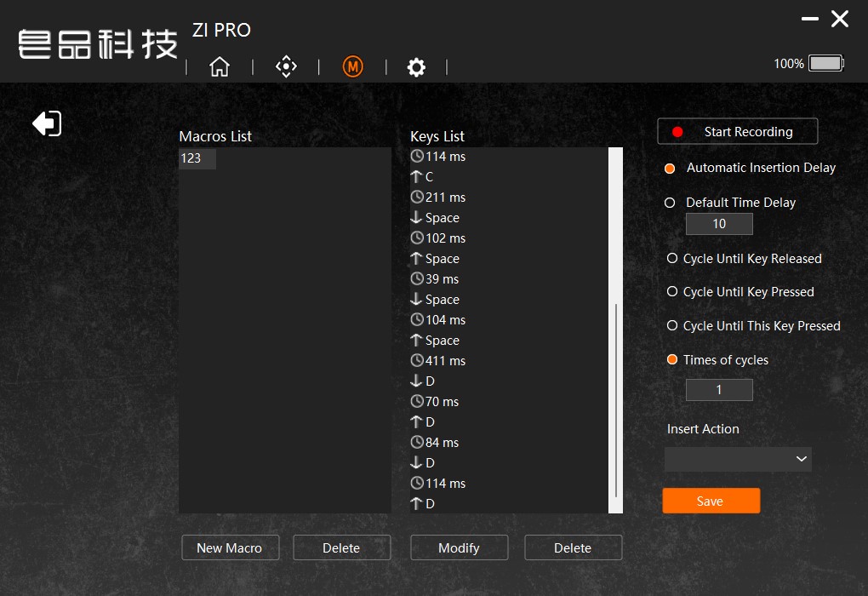Viewport: 868px width, 596px height.
Task: Select macro 123 in Macros List
Action: [x=197, y=158]
